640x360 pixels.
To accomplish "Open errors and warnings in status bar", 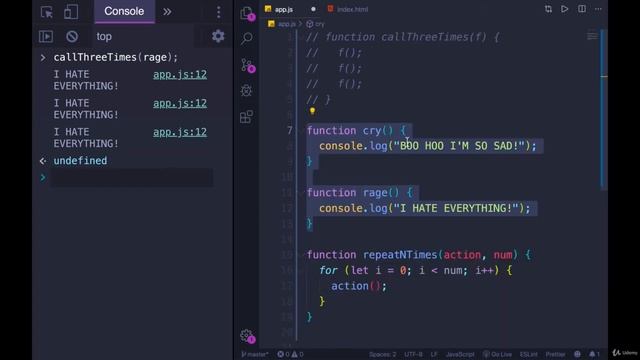I will (290, 354).
